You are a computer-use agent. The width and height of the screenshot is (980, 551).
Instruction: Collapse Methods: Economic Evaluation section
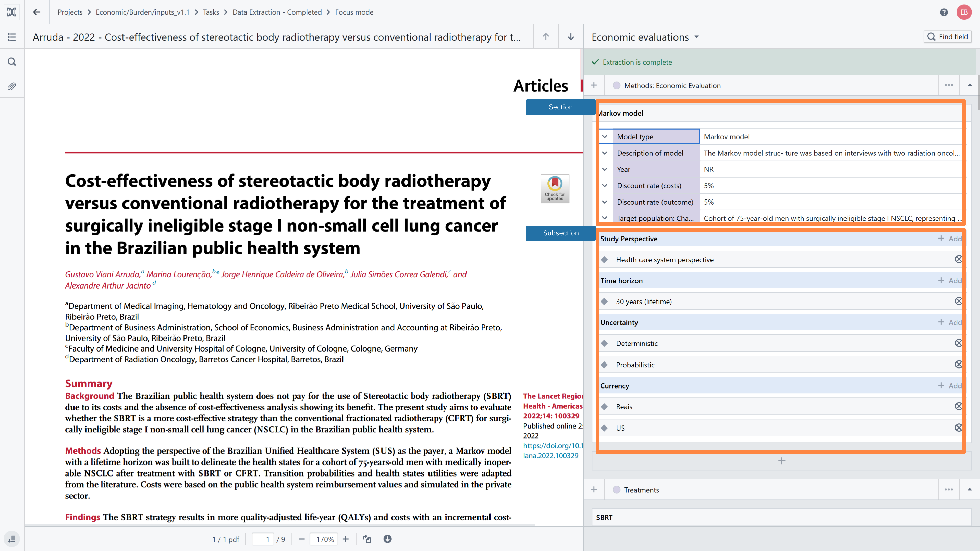click(969, 85)
